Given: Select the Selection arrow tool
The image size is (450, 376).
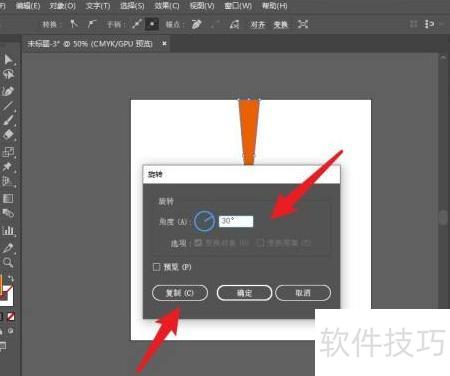Looking at the screenshot, I should pos(8,59).
